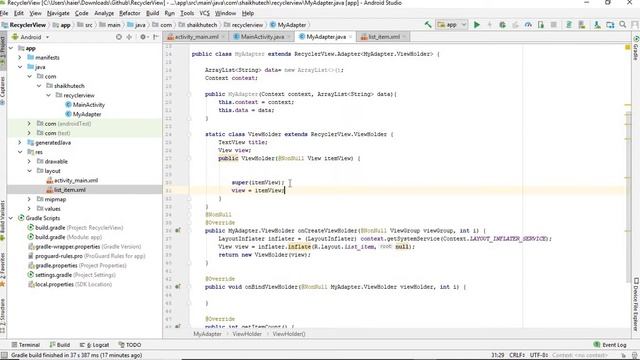
Task: Click the 31:29 cursor position in status bar
Action: 498,356
